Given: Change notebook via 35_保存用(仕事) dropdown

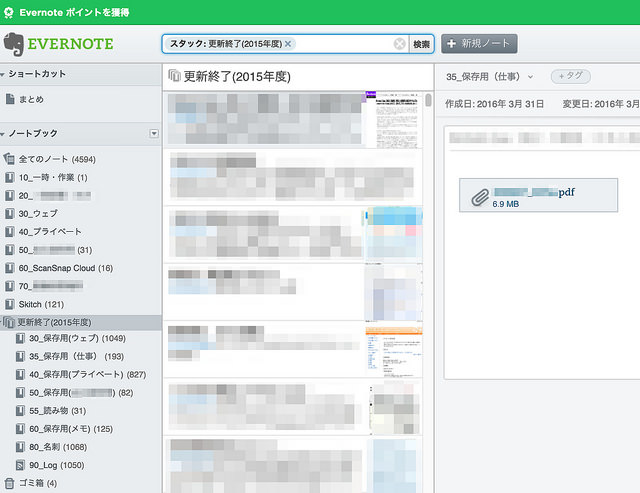Looking at the screenshot, I should click(x=489, y=76).
